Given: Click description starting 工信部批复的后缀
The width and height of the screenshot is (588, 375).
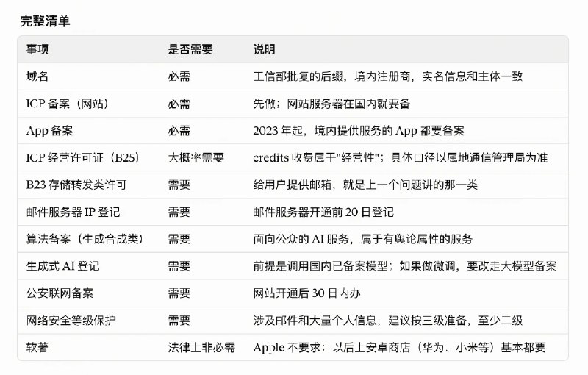Looking at the screenshot, I should (388, 76).
